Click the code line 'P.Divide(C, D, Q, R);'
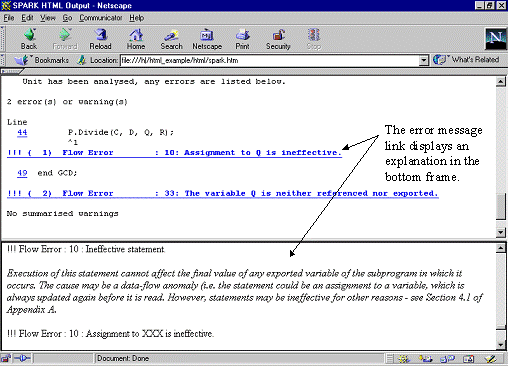508x366 pixels. 121,132
